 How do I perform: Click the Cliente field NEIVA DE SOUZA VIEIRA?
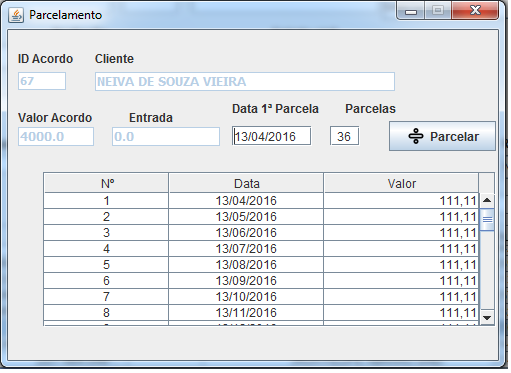(x=245, y=81)
